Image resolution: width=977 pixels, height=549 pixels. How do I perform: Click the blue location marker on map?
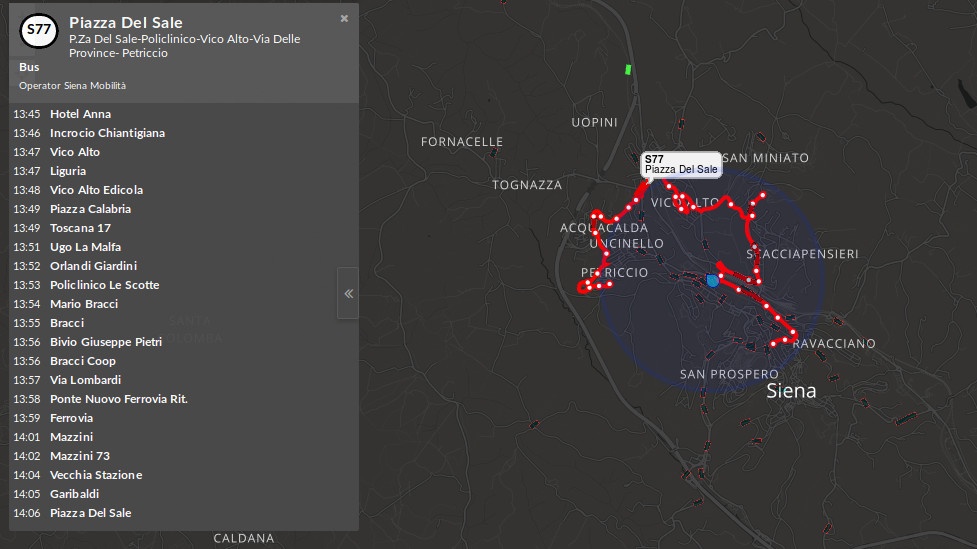point(712,281)
